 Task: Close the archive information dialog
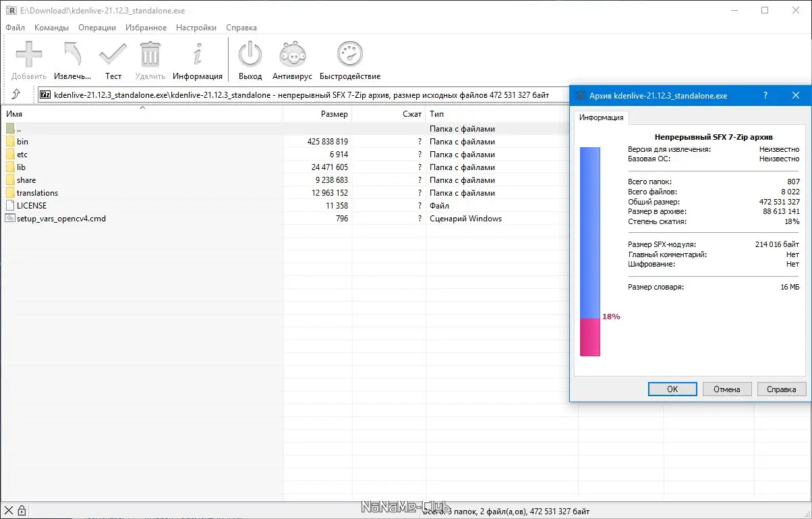[796, 96]
